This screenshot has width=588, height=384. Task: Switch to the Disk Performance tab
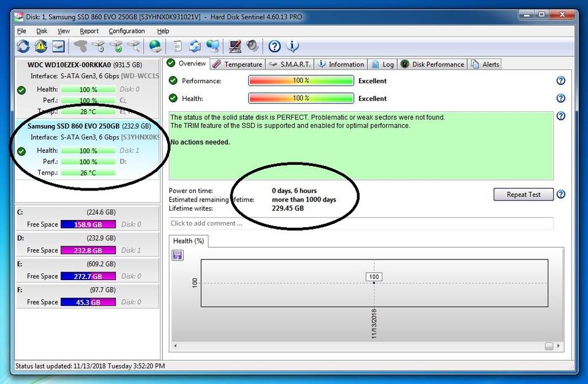click(x=432, y=64)
